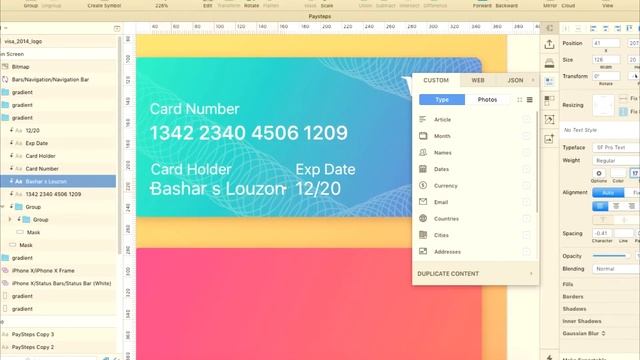Click the Rotate transform field

tap(606, 76)
